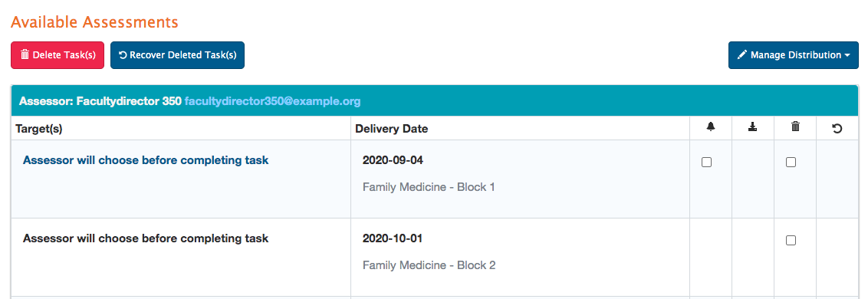Click the Delivery Date column header
This screenshot has height=299, width=868.
391,129
